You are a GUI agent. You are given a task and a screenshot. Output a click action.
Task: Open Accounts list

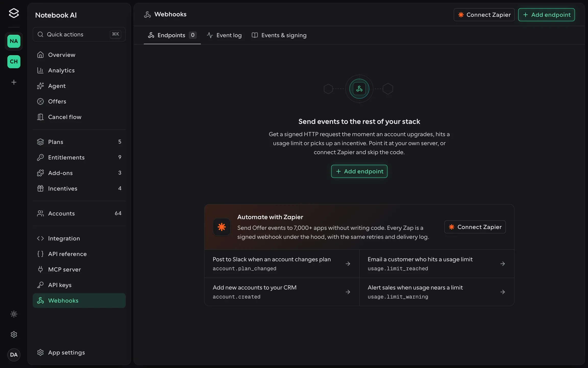point(79,213)
